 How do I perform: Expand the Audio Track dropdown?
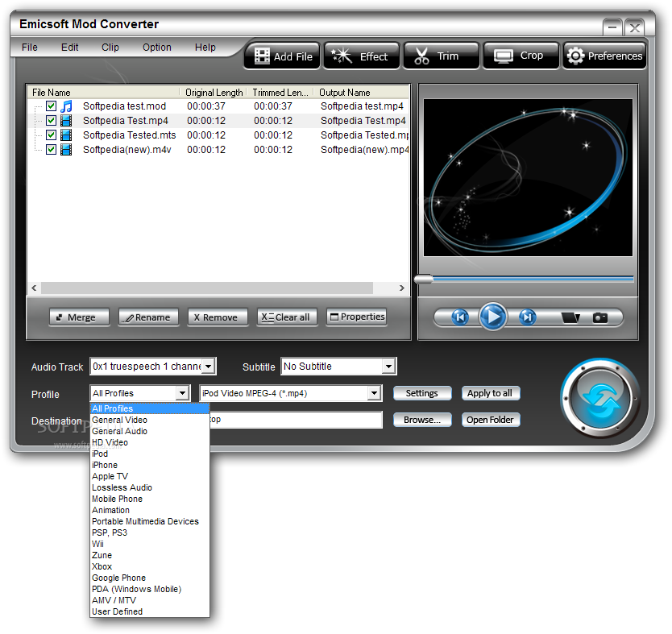coord(208,367)
